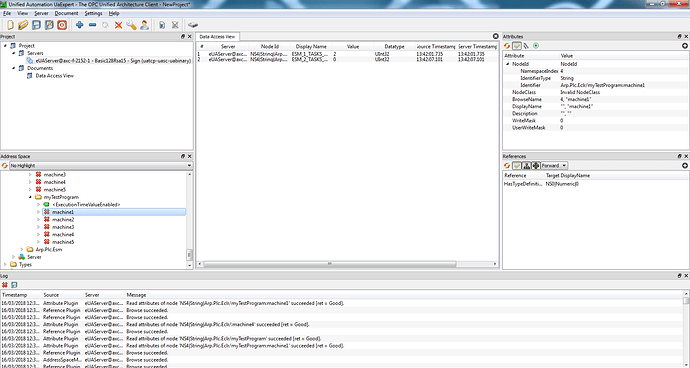Save the project with the floppy icon
The image size is (690, 368).
[36, 25]
